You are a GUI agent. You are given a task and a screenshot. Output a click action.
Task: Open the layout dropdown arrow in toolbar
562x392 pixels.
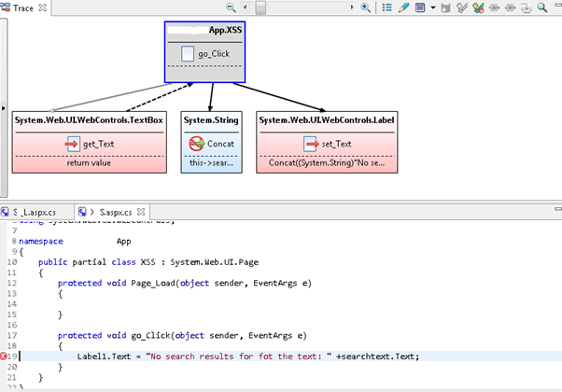coord(432,7)
